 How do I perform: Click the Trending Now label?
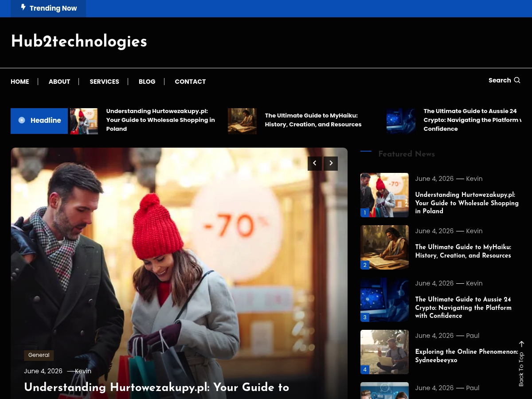53,8
